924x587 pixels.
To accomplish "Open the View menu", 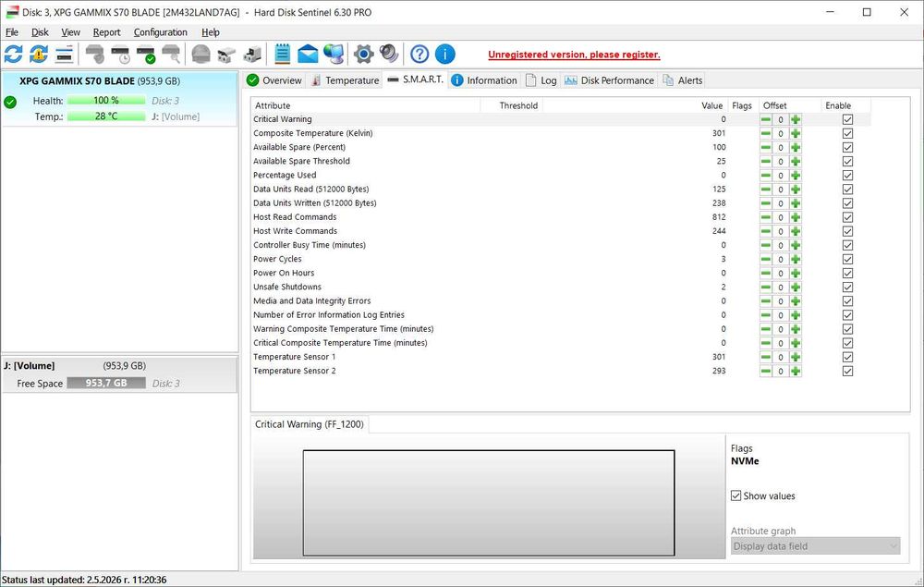I will [71, 32].
